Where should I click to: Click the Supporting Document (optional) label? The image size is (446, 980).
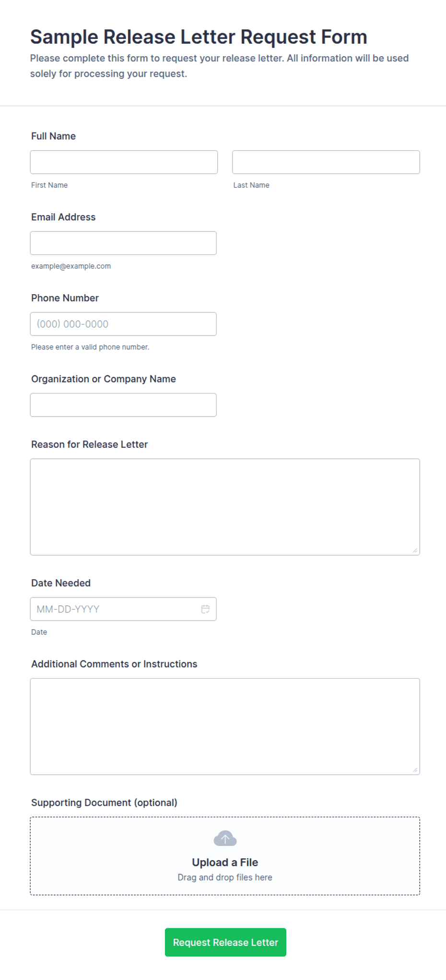point(104,803)
